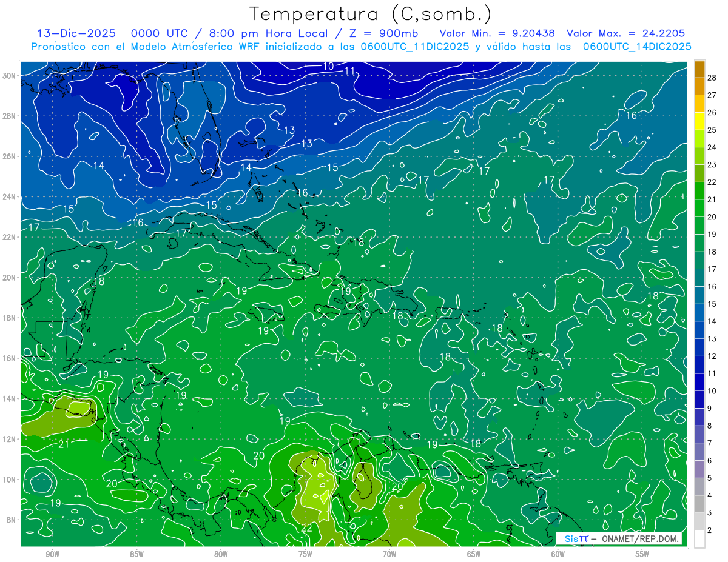Screen dimensions: 728x562
Task: Click the "12N" latitude axis label
Action: click(x=10, y=439)
